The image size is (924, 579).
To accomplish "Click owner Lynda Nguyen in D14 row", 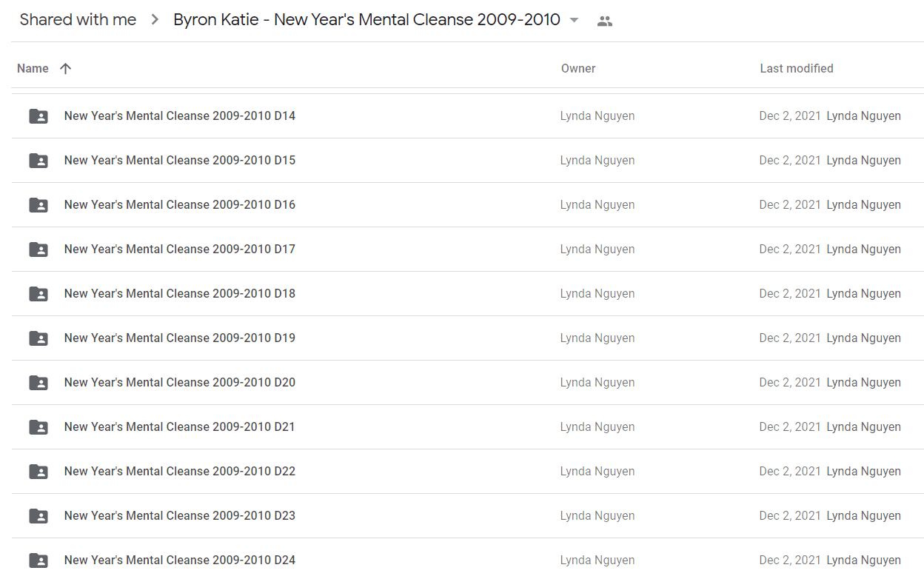I will click(597, 116).
